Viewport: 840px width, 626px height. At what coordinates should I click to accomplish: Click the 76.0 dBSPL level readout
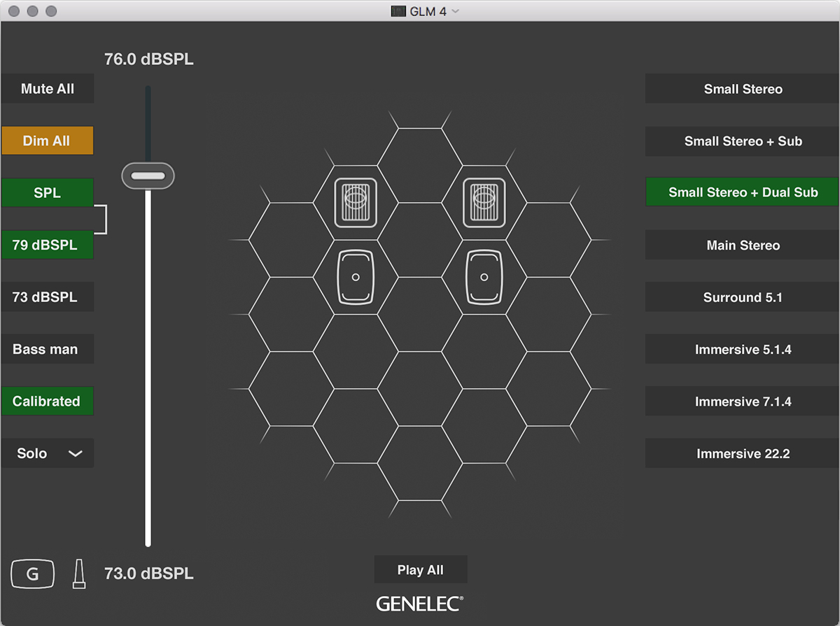pos(149,59)
